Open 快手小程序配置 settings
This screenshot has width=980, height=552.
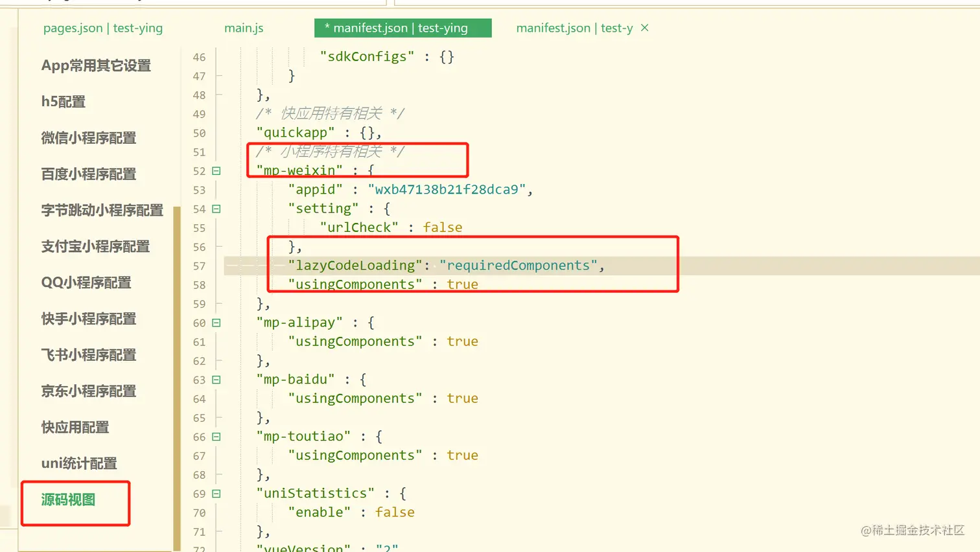point(89,319)
